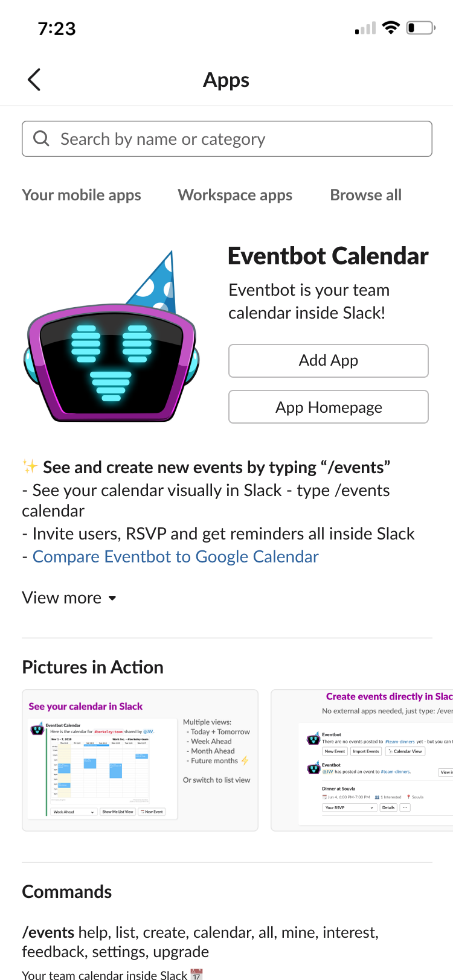The height and width of the screenshot is (980, 453).
Task: Switch to Your mobile apps tab
Action: point(82,195)
